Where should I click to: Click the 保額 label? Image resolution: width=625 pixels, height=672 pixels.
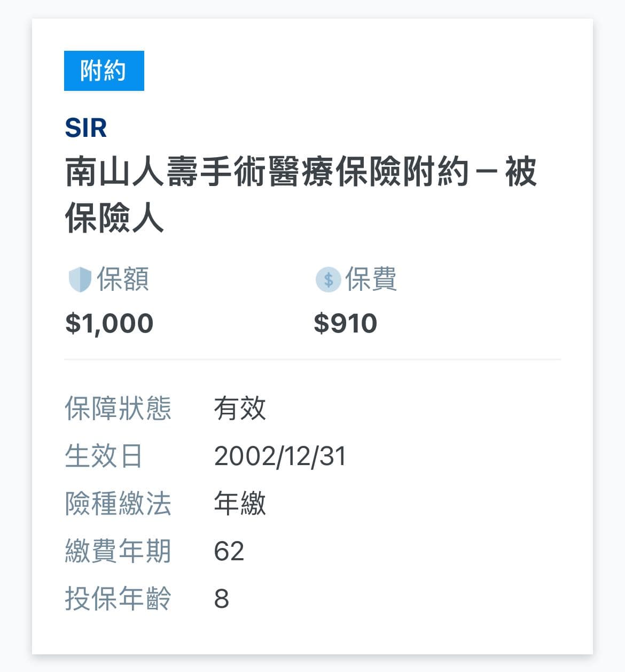click(122, 279)
